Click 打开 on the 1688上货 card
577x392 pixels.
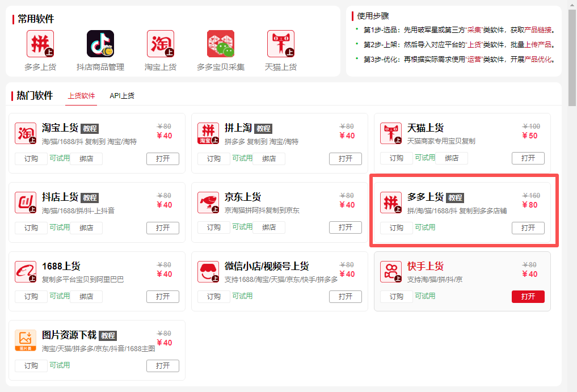[x=163, y=296]
